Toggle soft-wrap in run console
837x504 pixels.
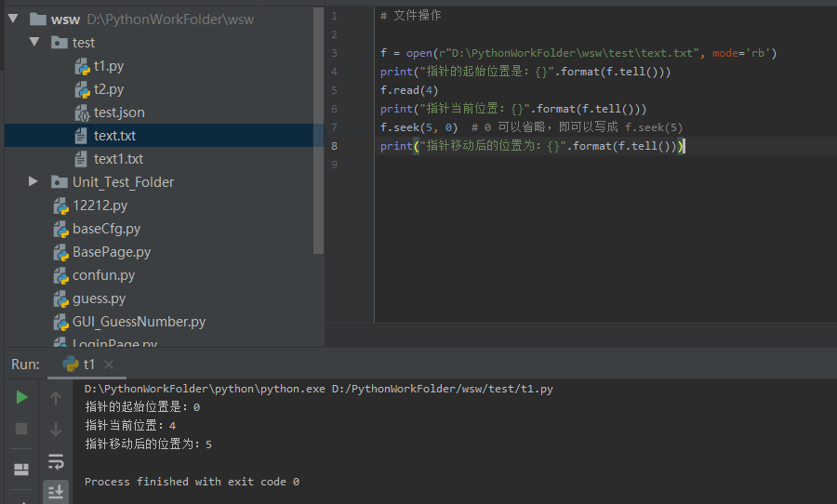[56, 461]
